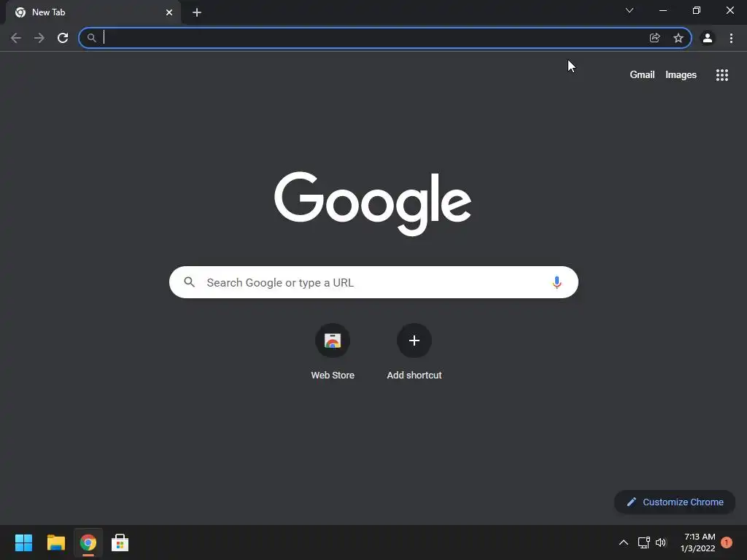Open the Chrome profile avatar menu
The image size is (747, 560).
(708, 38)
